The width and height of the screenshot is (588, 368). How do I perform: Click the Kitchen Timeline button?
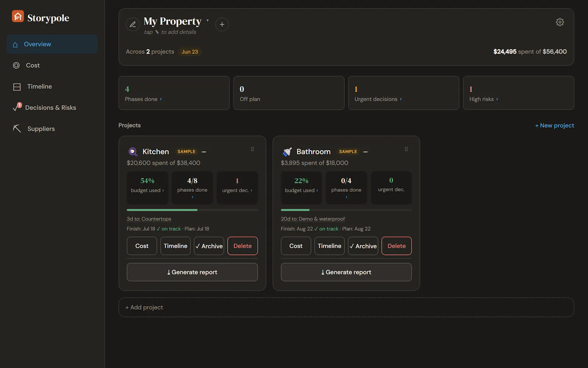pyautogui.click(x=175, y=246)
